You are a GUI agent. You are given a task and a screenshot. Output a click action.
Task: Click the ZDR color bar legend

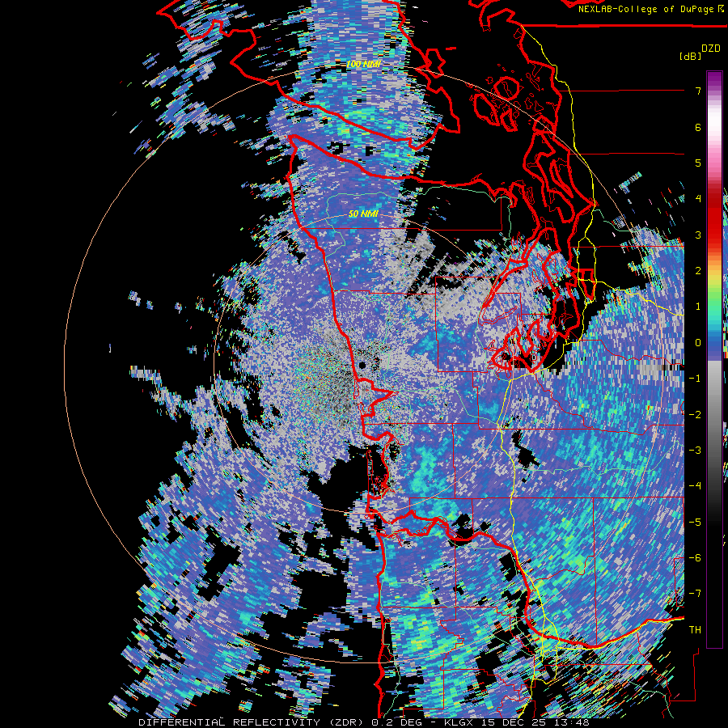(x=714, y=359)
